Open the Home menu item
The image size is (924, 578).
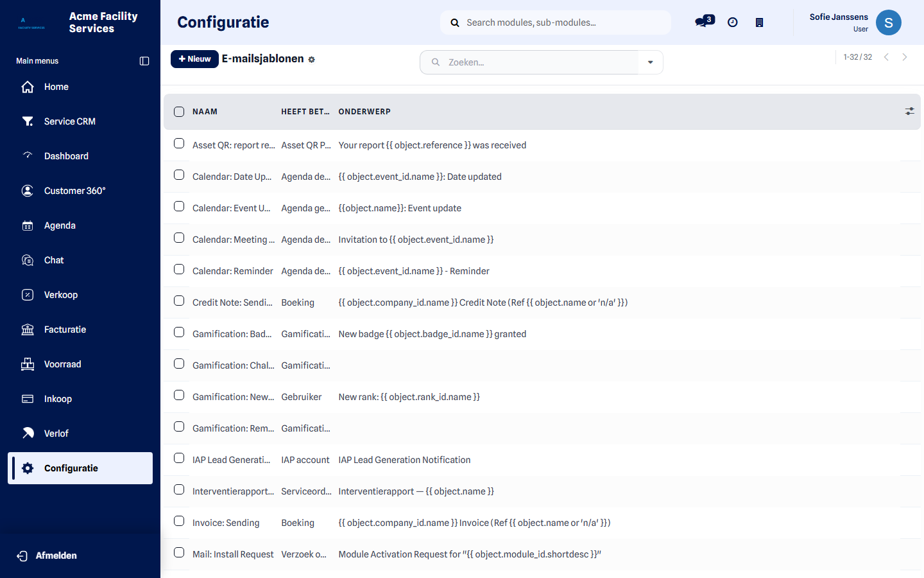tap(80, 87)
